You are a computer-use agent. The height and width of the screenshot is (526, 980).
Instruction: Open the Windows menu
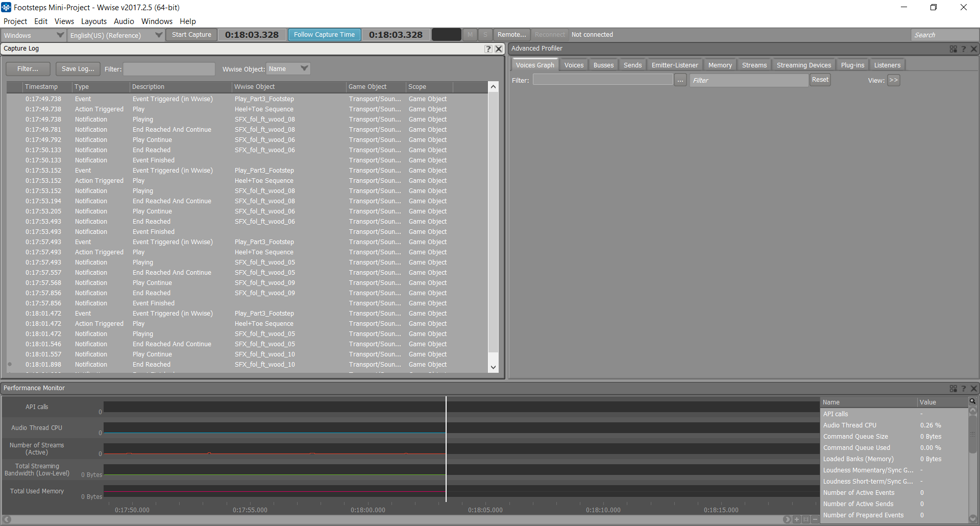[x=157, y=21]
